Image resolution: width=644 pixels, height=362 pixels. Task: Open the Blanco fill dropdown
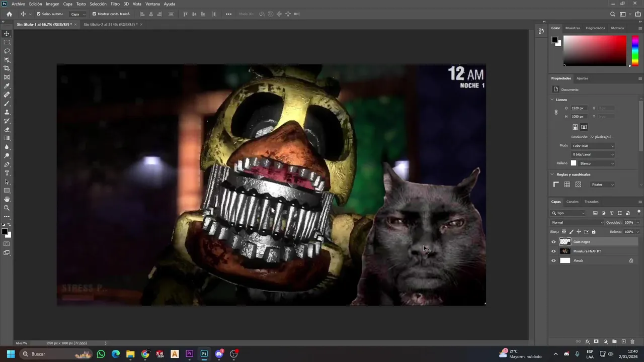(x=597, y=163)
